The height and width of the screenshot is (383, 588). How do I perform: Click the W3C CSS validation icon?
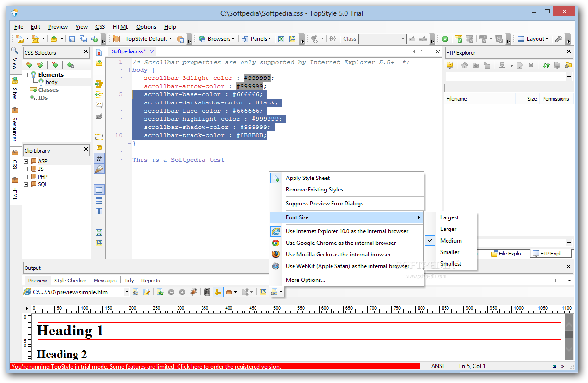[459, 39]
